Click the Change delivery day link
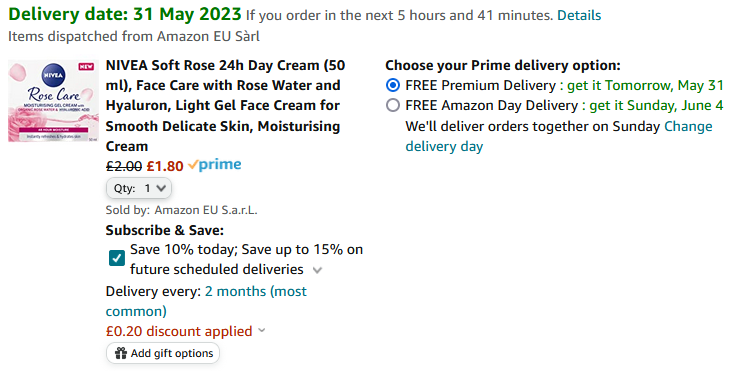The width and height of the screenshot is (741, 371). tap(559, 136)
